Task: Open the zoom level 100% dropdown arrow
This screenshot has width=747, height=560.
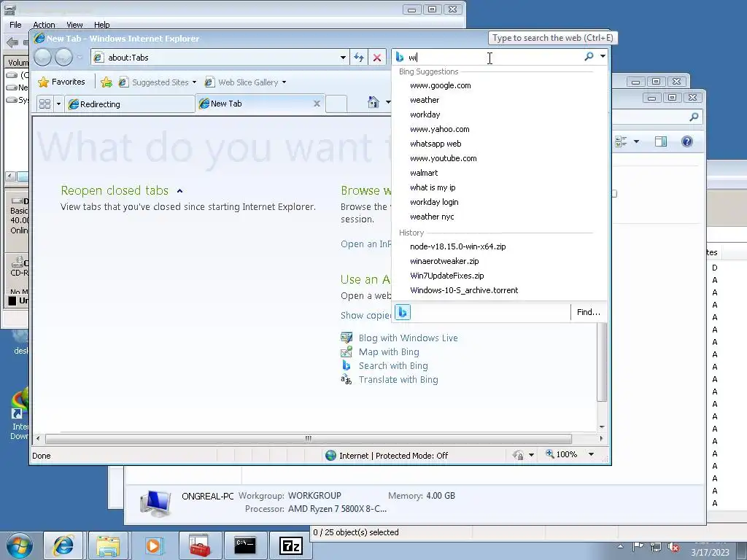Action: [591, 454]
